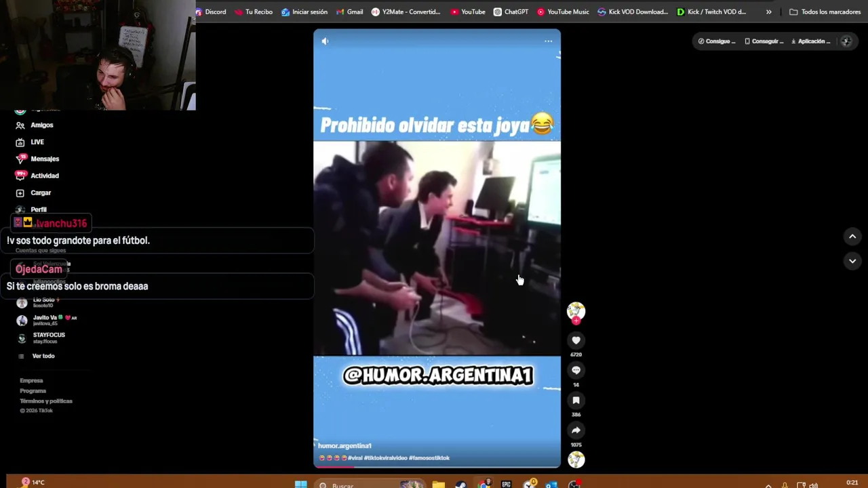Viewport: 868px width, 488px height.
Task: Open the Kick / Twitch VOD bookmark
Action: [x=711, y=12]
